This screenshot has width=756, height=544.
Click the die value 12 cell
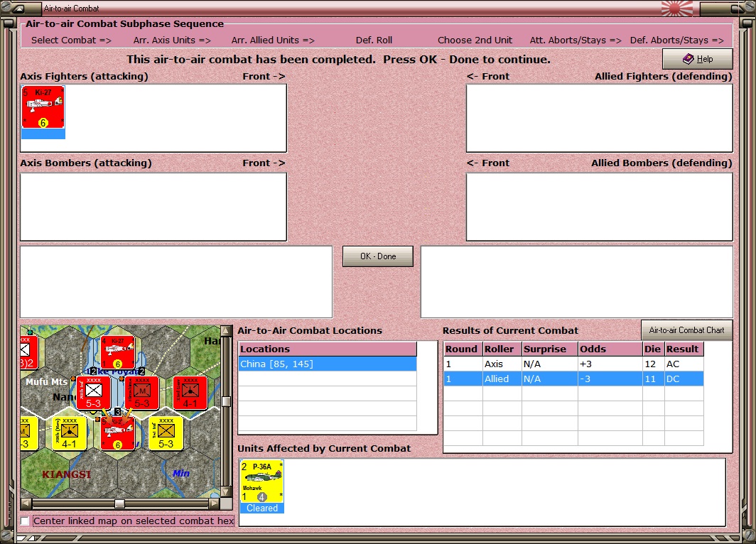(x=654, y=364)
